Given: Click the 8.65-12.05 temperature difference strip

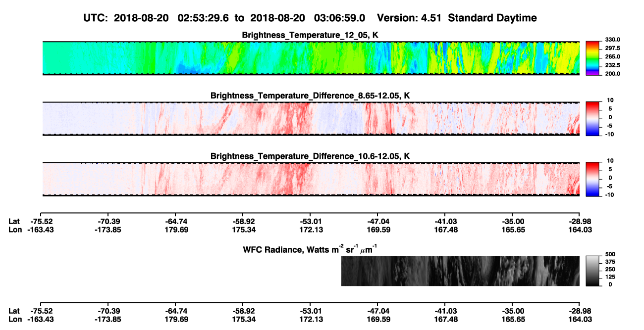Looking at the screenshot, I should (311, 119).
